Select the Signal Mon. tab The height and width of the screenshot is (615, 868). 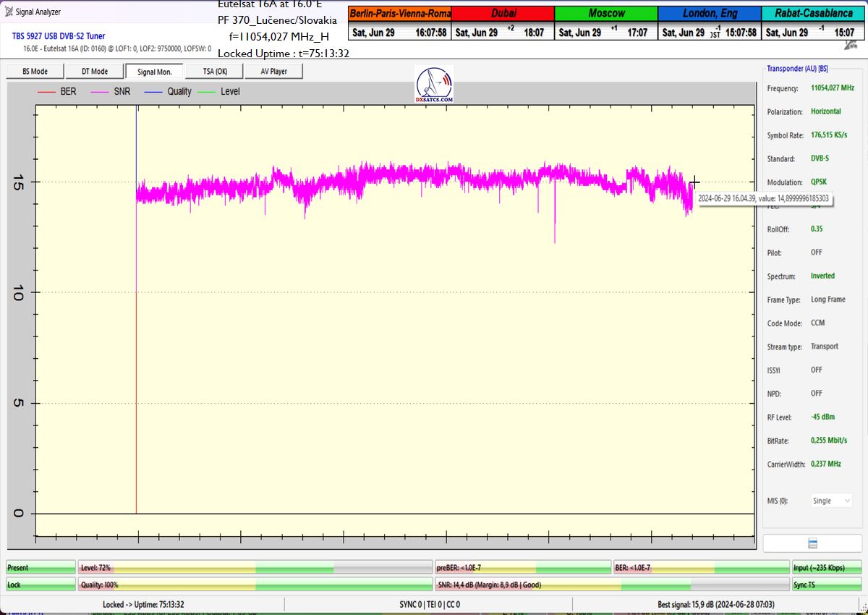(x=154, y=72)
